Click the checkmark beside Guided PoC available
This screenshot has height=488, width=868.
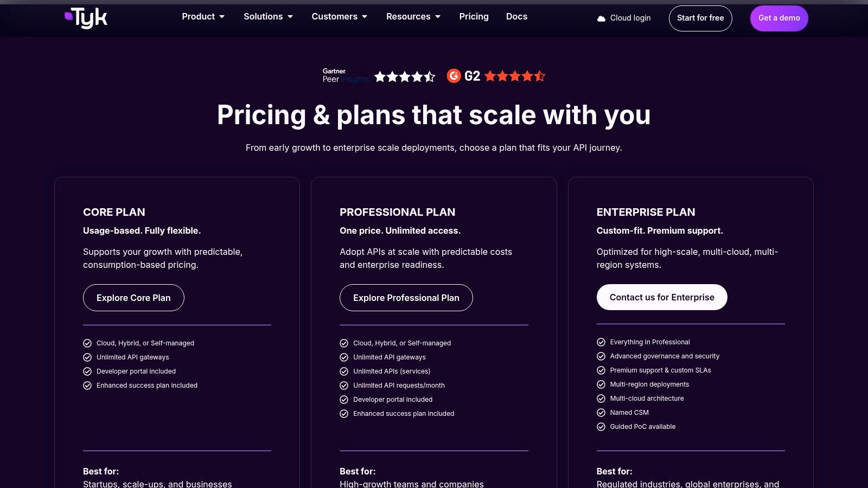601,426
